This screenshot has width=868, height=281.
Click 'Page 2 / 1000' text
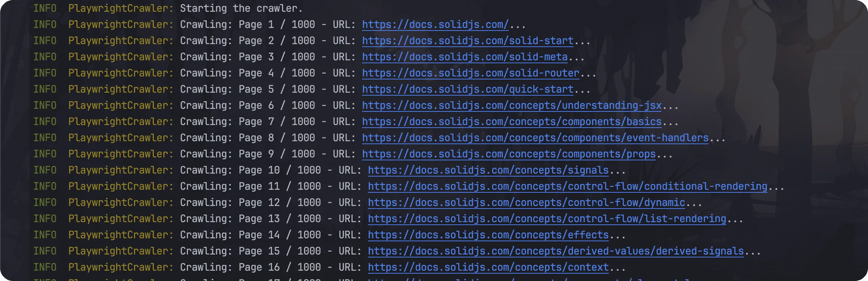click(x=277, y=41)
